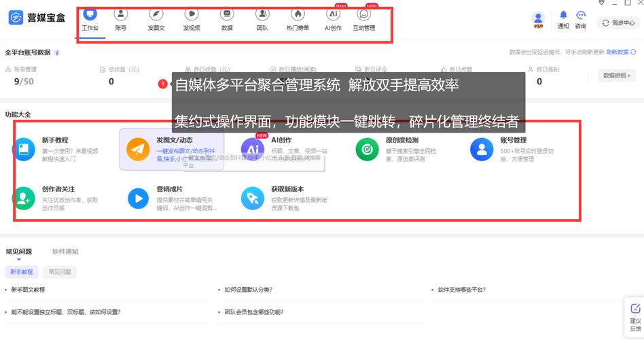Switch to the 软件通知 tab
This screenshot has width=644, height=340.
(x=65, y=252)
